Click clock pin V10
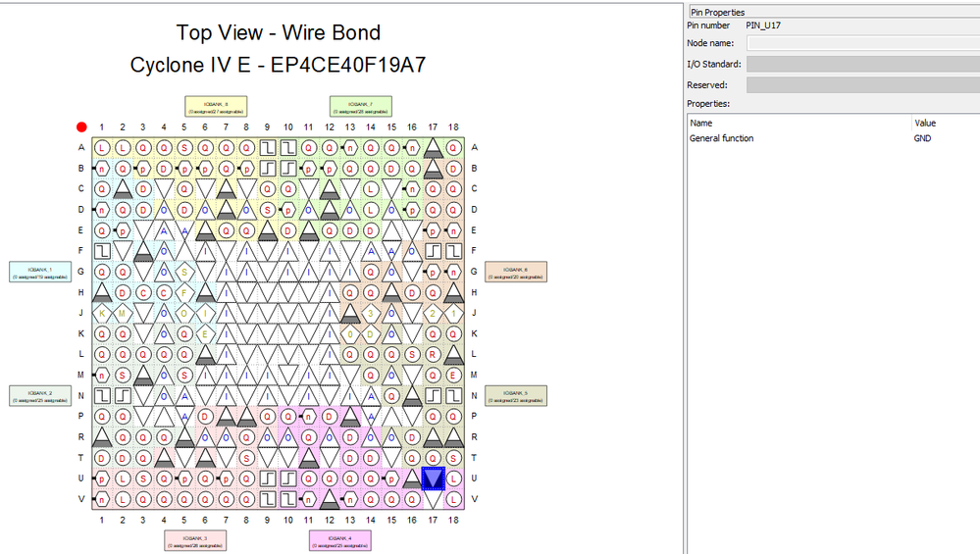Viewport: 980px width, 554px height. click(288, 499)
